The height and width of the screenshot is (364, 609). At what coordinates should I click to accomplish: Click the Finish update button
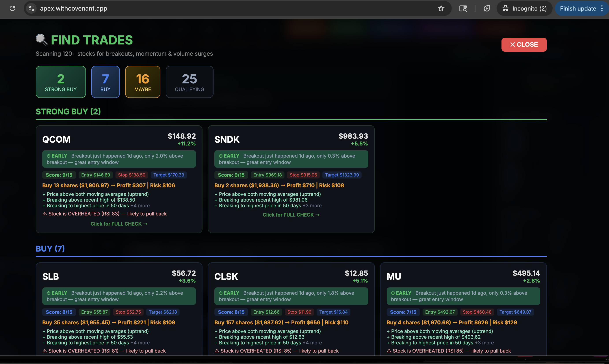pos(578,8)
